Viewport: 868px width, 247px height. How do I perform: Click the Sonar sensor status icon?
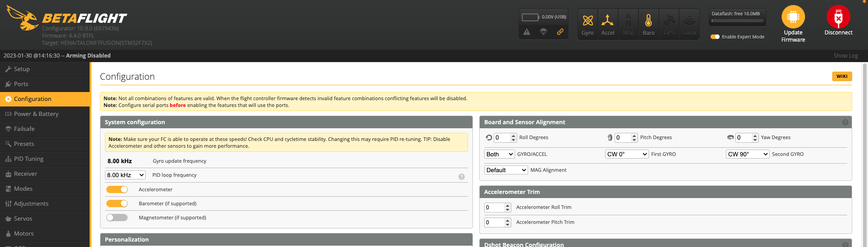(689, 20)
